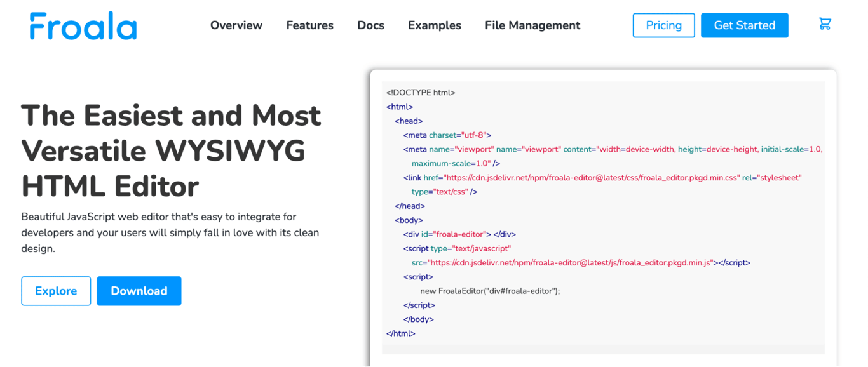Click the Get Started button

[x=744, y=25]
